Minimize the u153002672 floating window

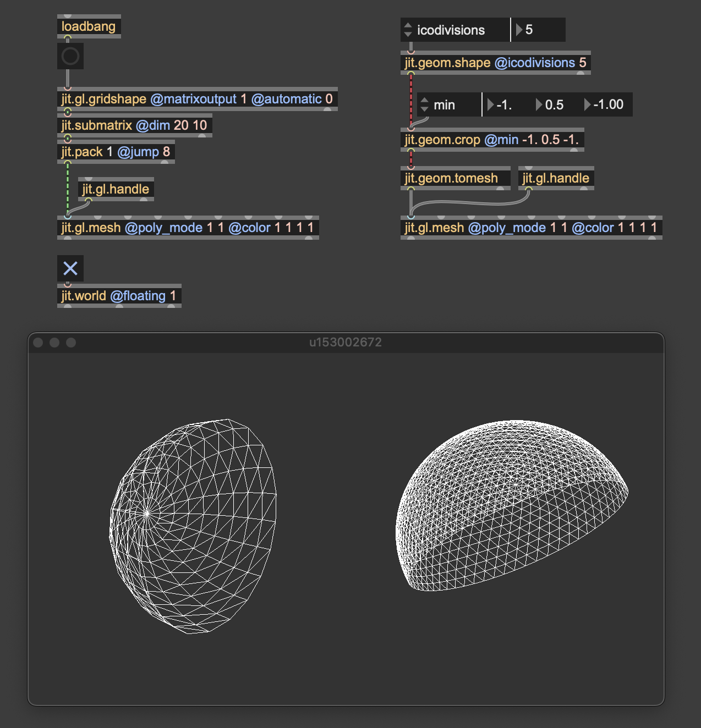[x=54, y=343]
